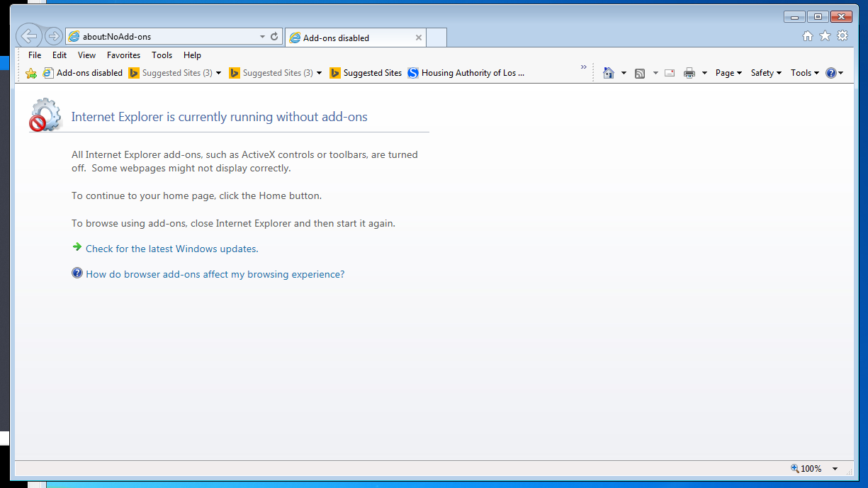
Task: Click the blue Help question icon
Action: tap(832, 73)
